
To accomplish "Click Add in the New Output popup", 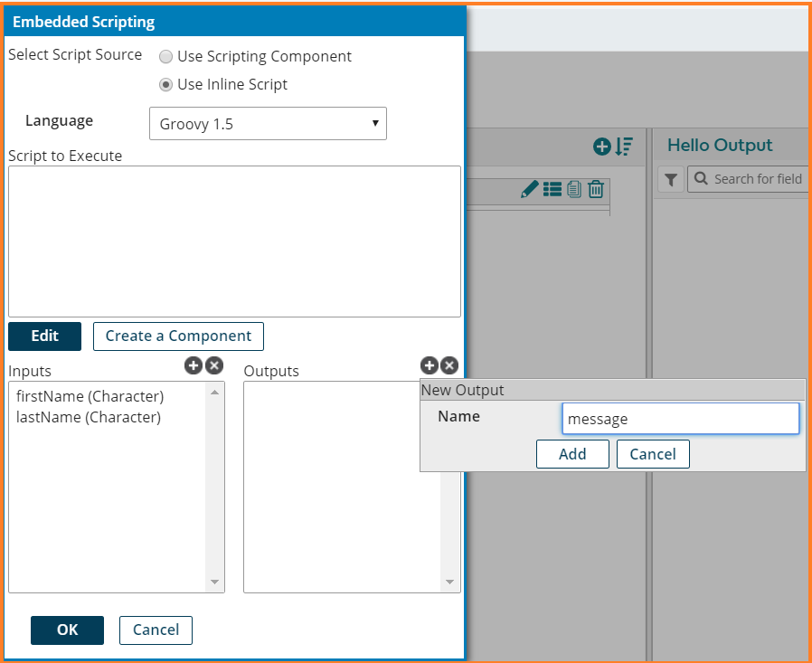I will pyautogui.click(x=572, y=454).
